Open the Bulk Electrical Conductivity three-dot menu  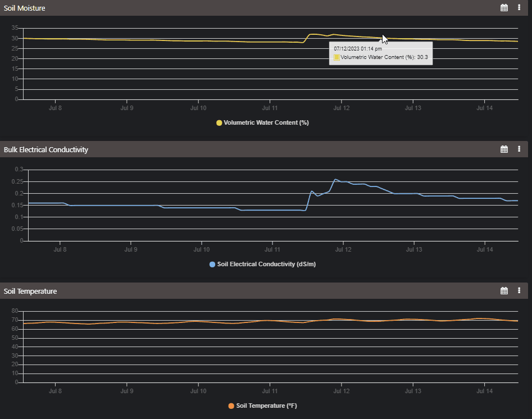pos(519,149)
